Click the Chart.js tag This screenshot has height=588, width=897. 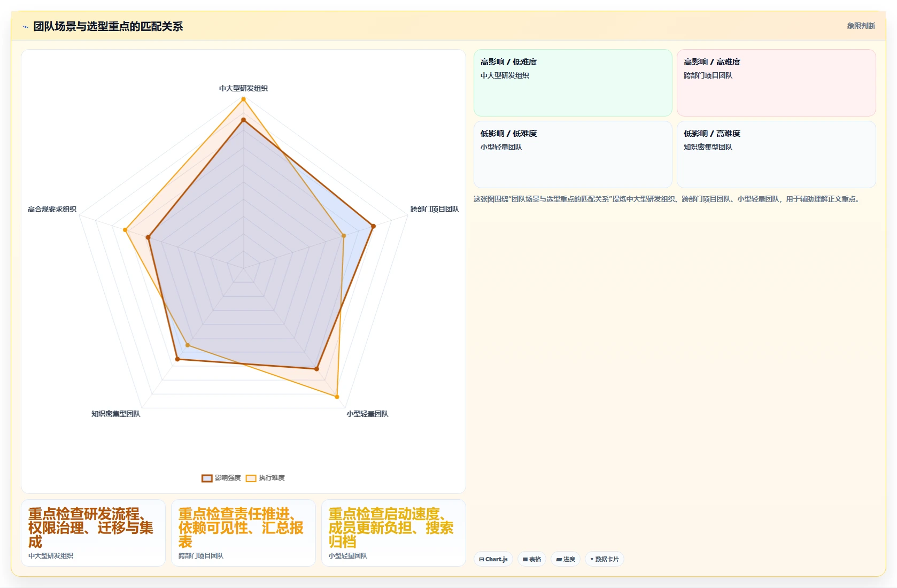pos(493,559)
